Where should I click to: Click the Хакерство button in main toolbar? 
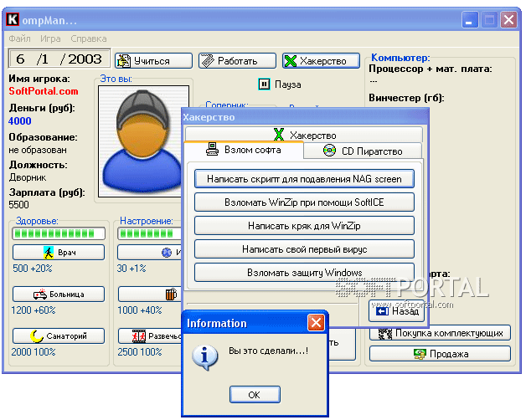pos(321,61)
